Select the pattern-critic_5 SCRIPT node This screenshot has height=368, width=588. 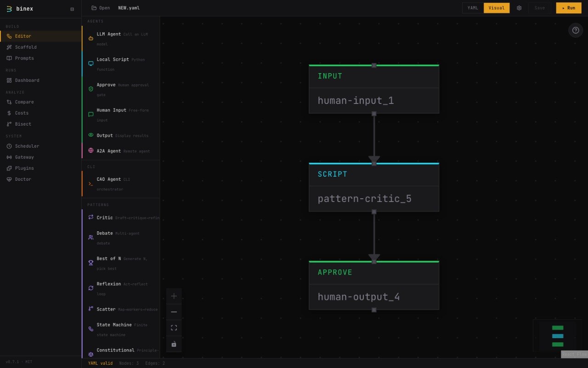tap(374, 187)
